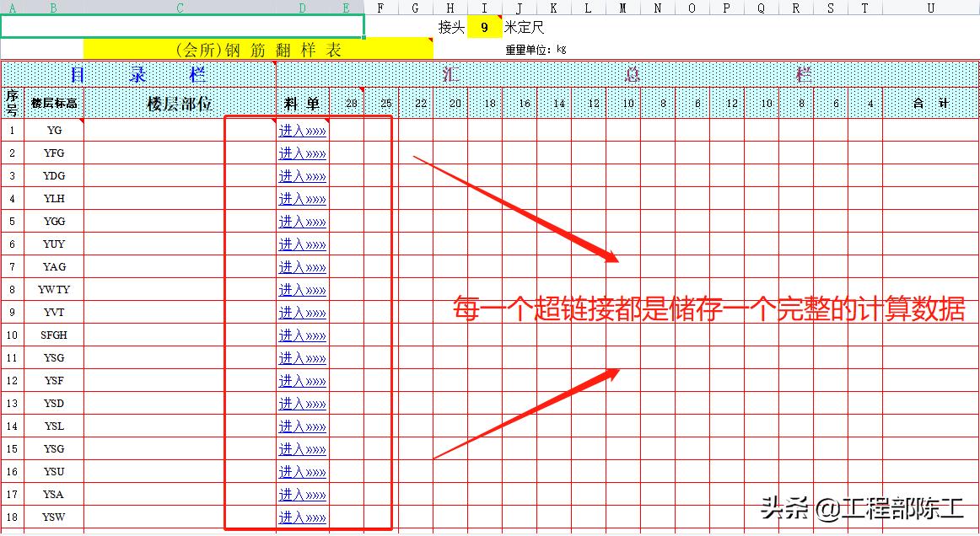Click the 进入 link for row YFG

pyautogui.click(x=302, y=153)
